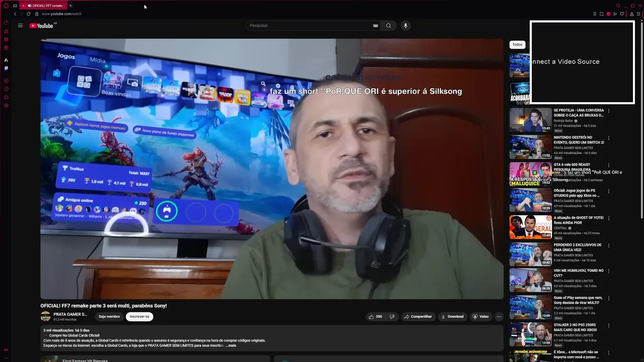The image size is (644, 362).
Task: Switch to the OFICIAL! FF7 remake tab
Action: pos(44,6)
